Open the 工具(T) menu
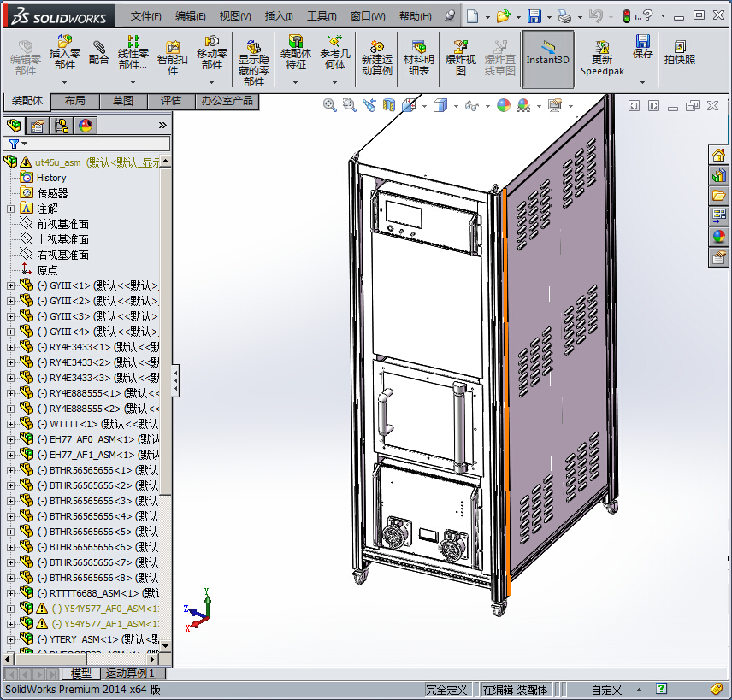Viewport: 732px width, 700px height. pyautogui.click(x=322, y=16)
